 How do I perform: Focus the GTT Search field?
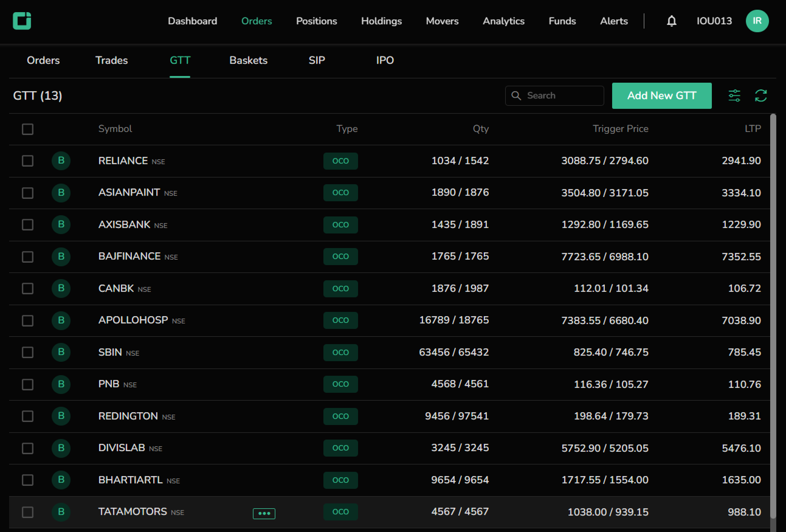click(x=554, y=96)
